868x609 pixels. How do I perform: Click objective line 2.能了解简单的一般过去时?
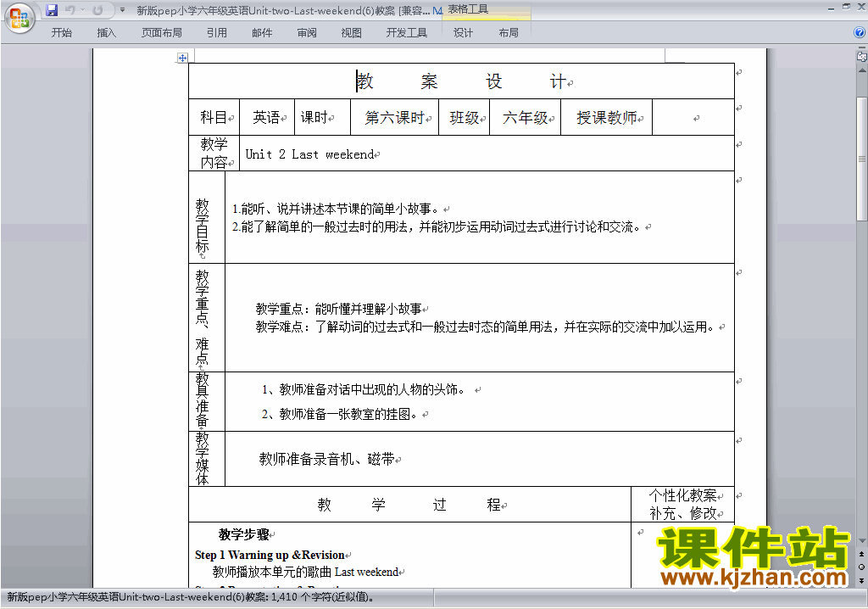pos(437,226)
